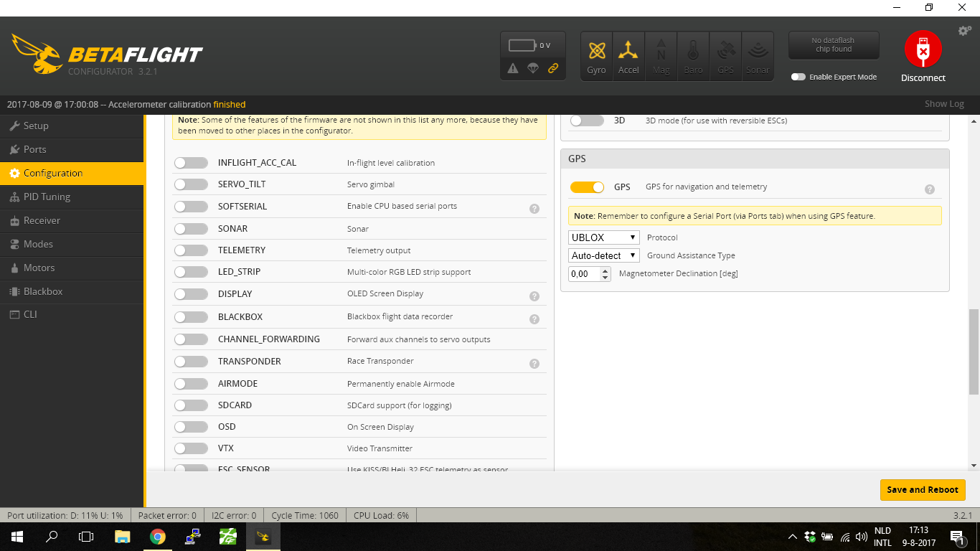
Task: Open Windows Start menu
Action: [x=17, y=537]
